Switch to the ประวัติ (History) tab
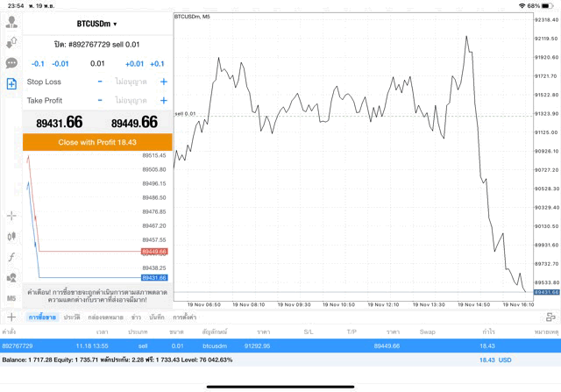Screen dimensions: 561x392 (72, 317)
